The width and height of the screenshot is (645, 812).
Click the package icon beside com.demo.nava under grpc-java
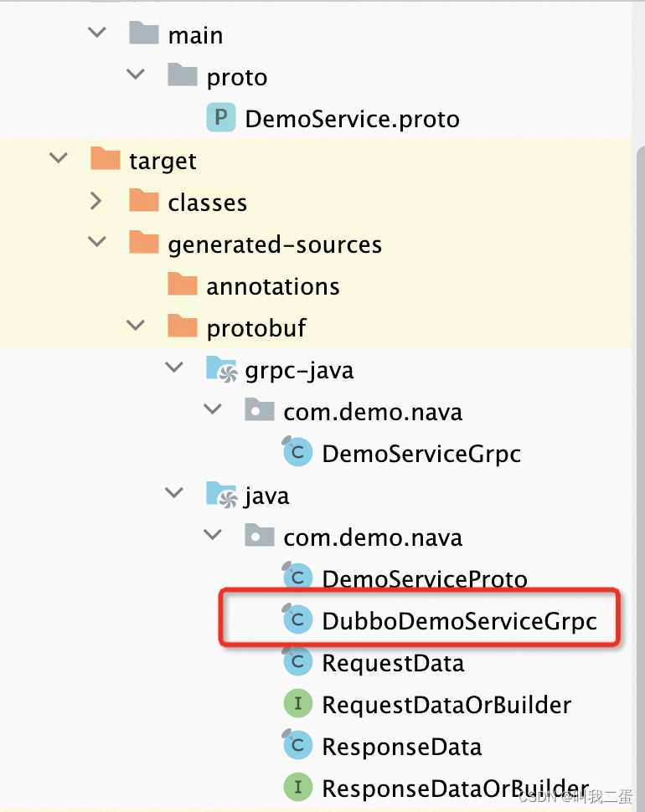[259, 410]
